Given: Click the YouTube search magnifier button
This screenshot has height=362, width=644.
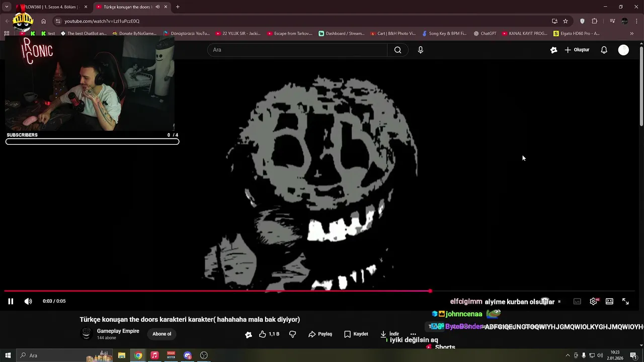Looking at the screenshot, I should point(397,50).
